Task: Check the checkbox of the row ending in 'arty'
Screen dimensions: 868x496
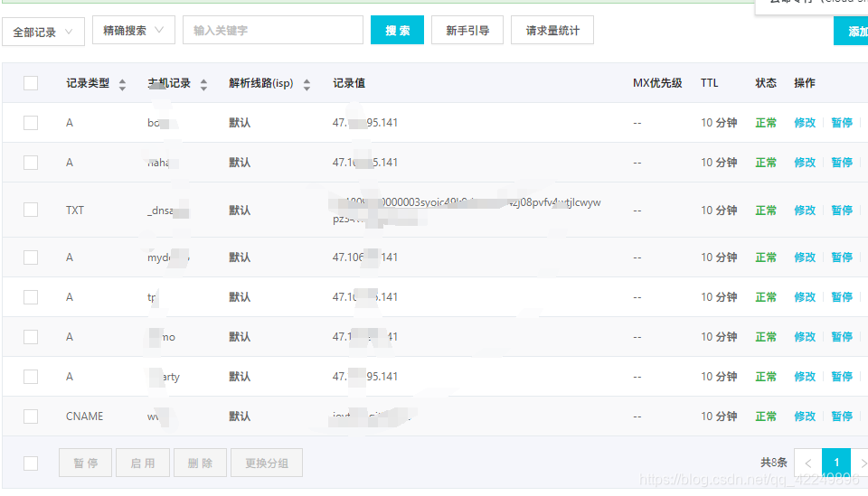Action: click(31, 377)
